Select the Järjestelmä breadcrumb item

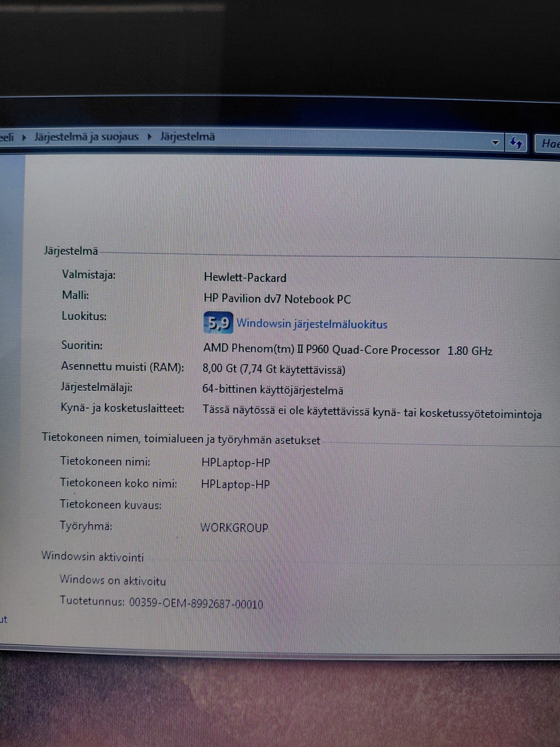point(187,137)
